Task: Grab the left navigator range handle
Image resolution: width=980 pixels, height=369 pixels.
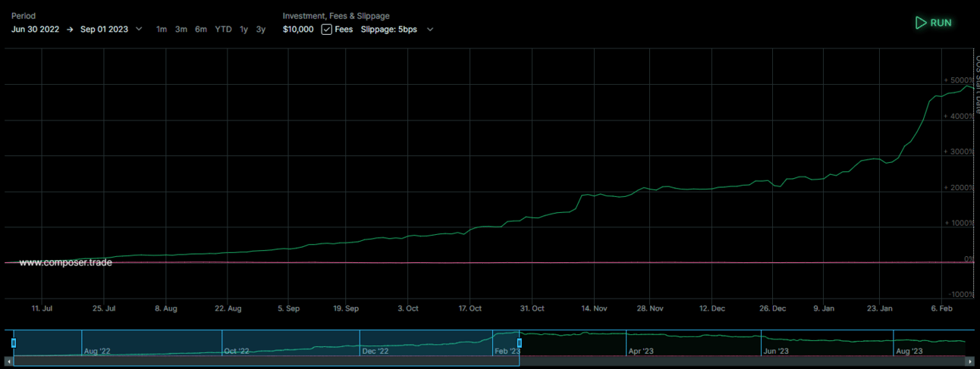Action: pyautogui.click(x=14, y=343)
